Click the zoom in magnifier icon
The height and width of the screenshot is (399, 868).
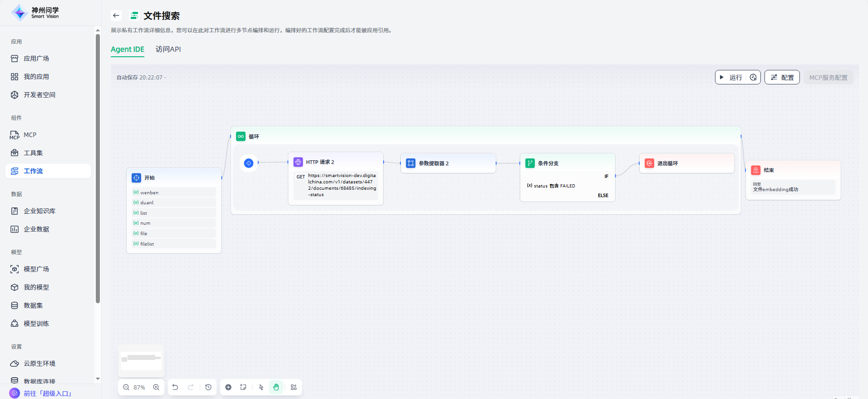(x=156, y=387)
